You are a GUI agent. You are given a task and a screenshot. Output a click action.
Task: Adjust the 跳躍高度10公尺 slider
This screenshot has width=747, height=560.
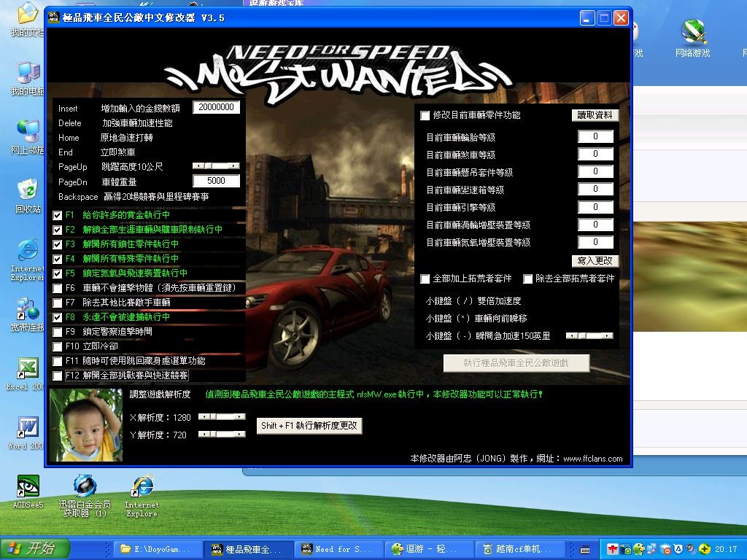pos(216,166)
